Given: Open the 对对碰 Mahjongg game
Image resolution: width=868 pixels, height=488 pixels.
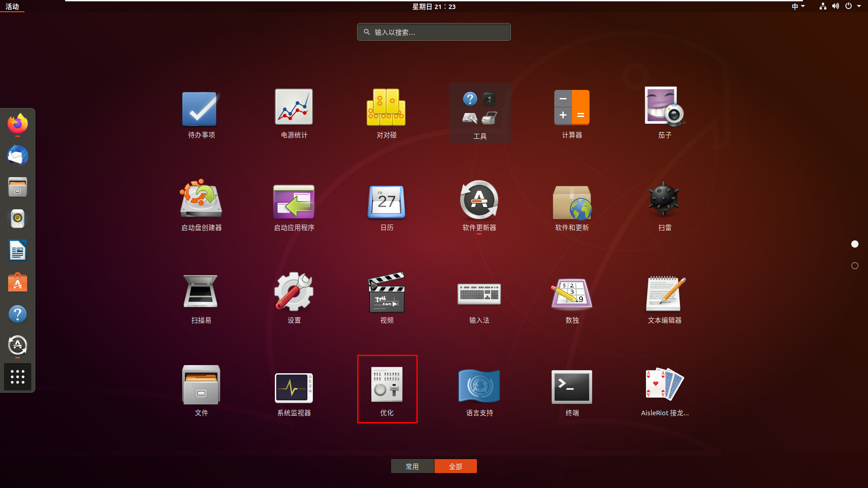Looking at the screenshot, I should click(x=387, y=108).
